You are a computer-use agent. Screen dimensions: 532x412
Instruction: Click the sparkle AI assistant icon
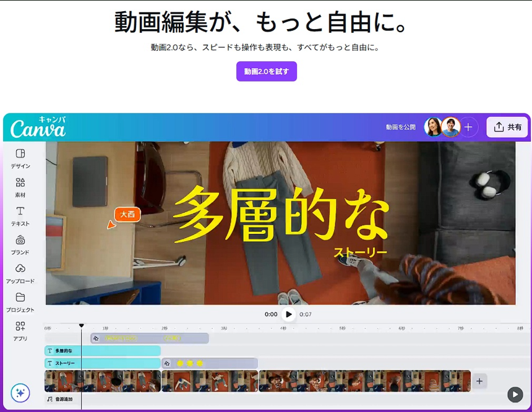pos(20,393)
